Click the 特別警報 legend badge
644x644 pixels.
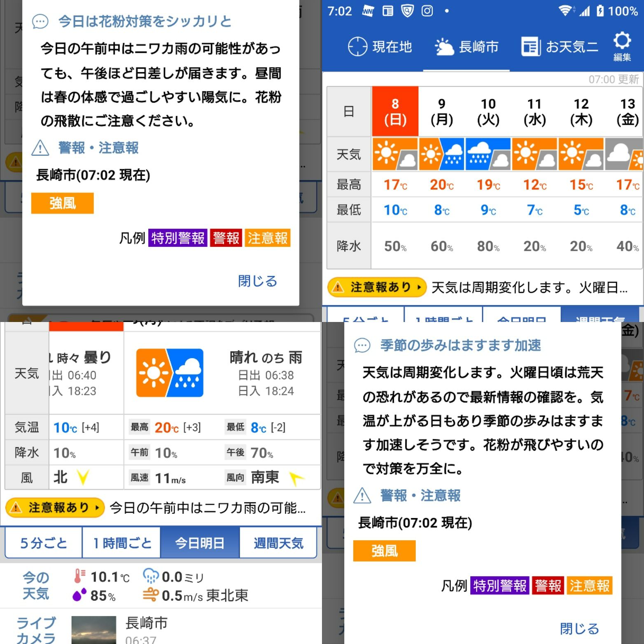click(x=177, y=238)
